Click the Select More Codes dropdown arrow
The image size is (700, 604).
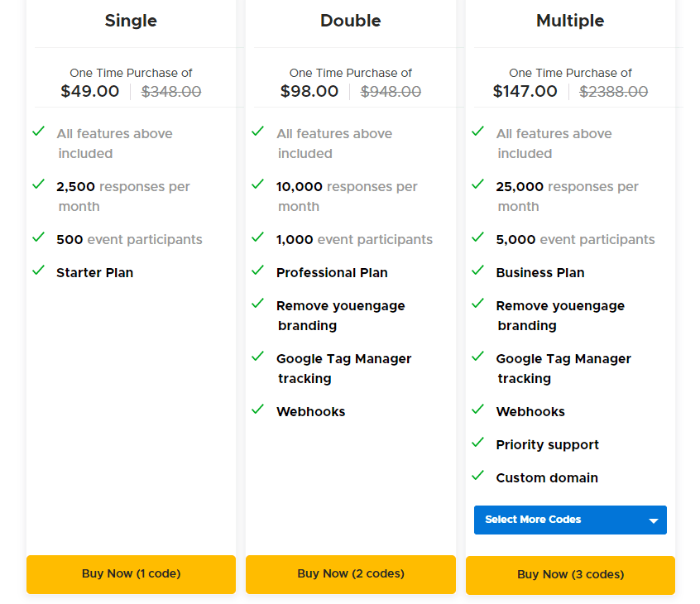pyautogui.click(x=653, y=520)
